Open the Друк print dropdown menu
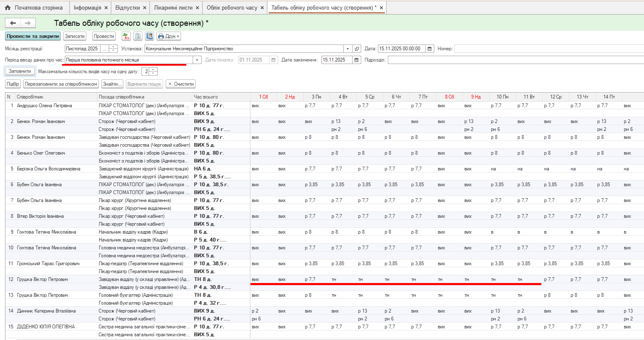 (x=169, y=36)
